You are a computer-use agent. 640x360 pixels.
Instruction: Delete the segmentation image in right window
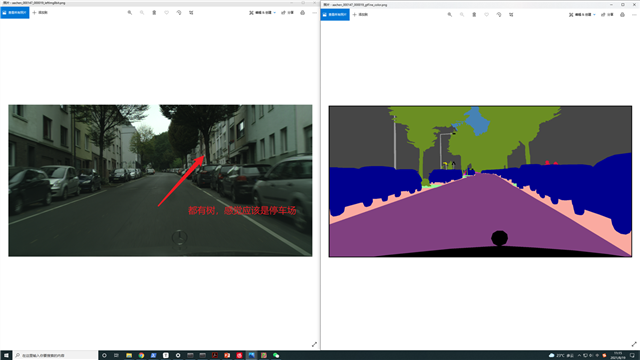[474, 15]
